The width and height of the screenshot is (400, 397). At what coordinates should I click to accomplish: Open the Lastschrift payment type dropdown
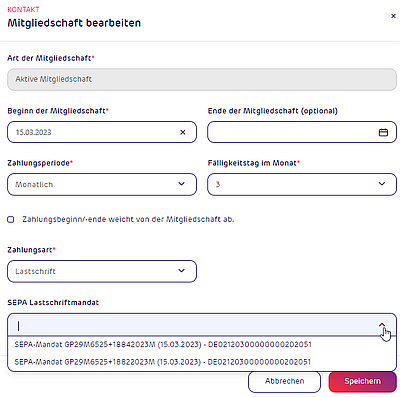102,271
